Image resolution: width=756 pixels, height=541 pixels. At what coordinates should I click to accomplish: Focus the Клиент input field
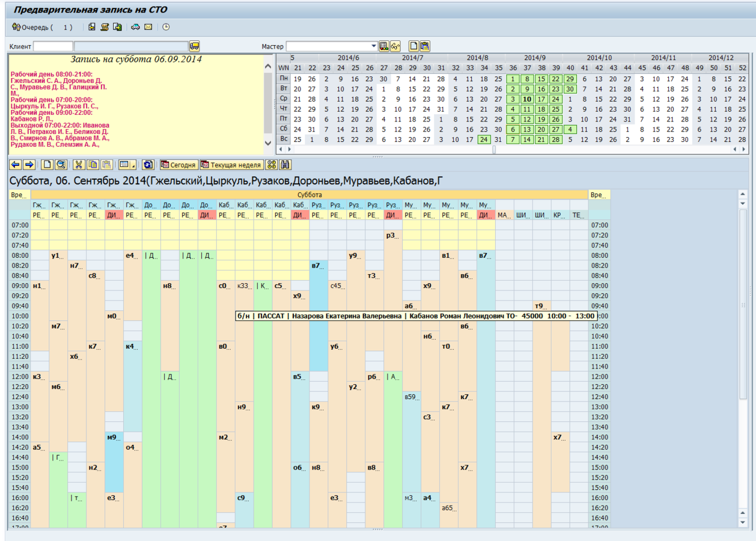(x=53, y=46)
